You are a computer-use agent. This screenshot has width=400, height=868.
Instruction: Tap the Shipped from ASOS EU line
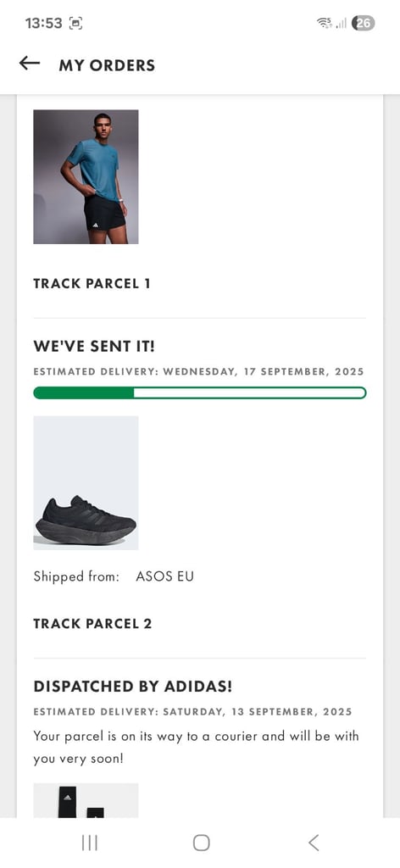click(x=114, y=576)
